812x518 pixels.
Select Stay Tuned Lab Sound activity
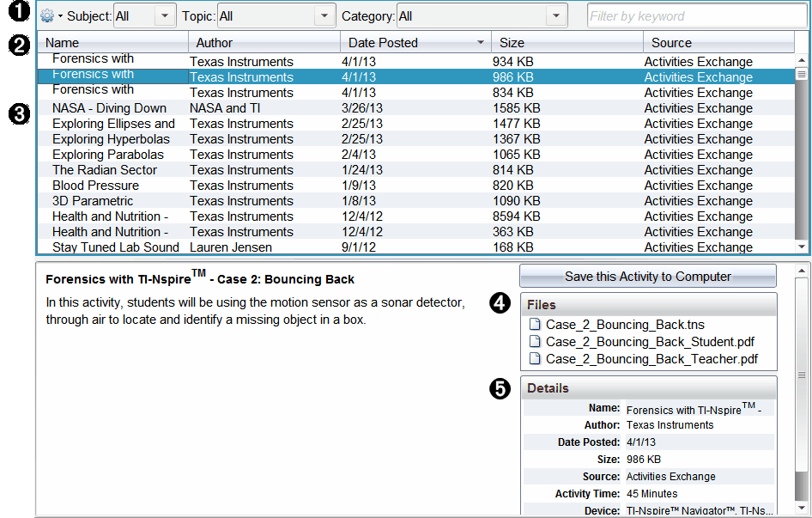coord(115,247)
